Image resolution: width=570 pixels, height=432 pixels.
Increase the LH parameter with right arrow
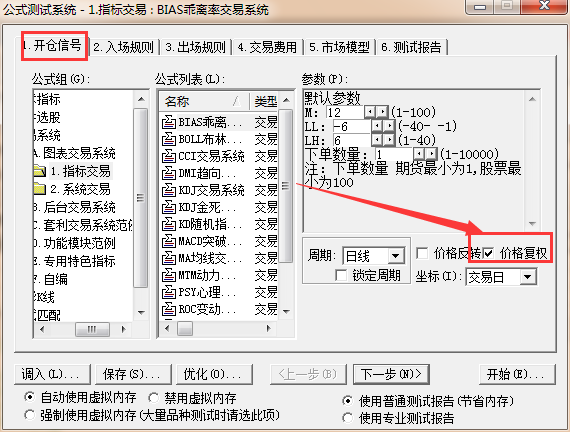coord(389,140)
